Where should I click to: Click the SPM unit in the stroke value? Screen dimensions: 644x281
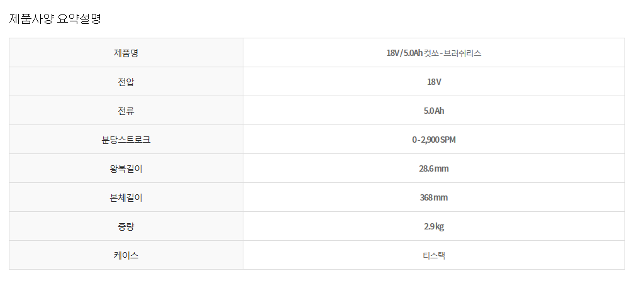tap(447, 140)
